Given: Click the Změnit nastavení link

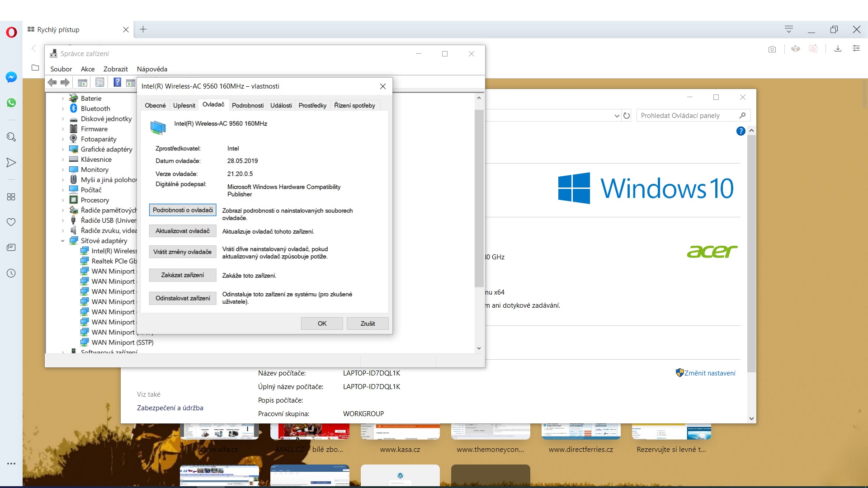Looking at the screenshot, I should [x=709, y=373].
